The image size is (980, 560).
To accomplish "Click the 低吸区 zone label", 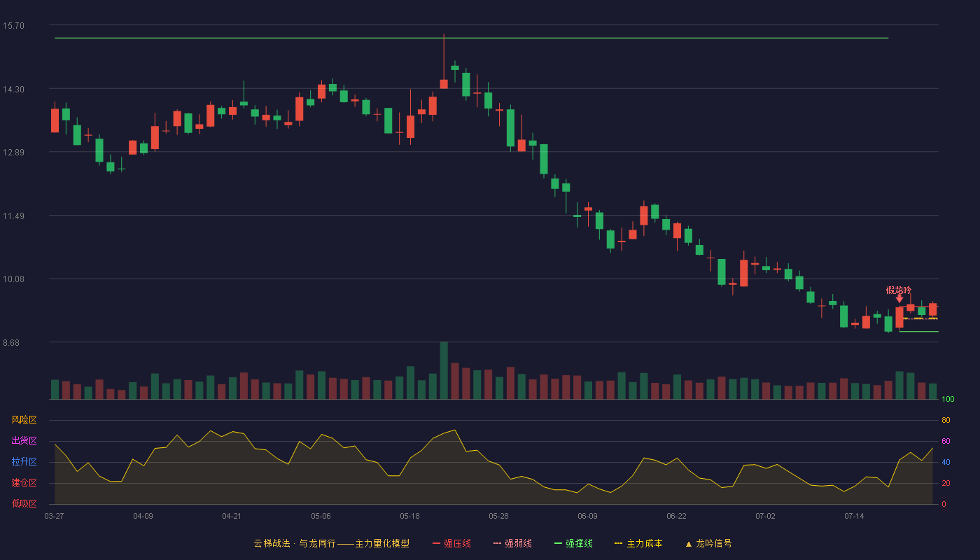I will (24, 503).
